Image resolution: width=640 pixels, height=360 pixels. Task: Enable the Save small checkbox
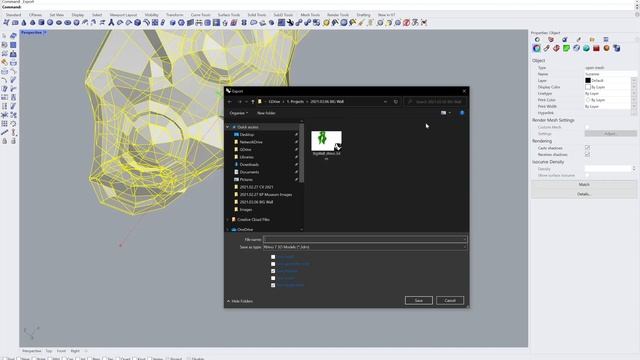tap(273, 257)
